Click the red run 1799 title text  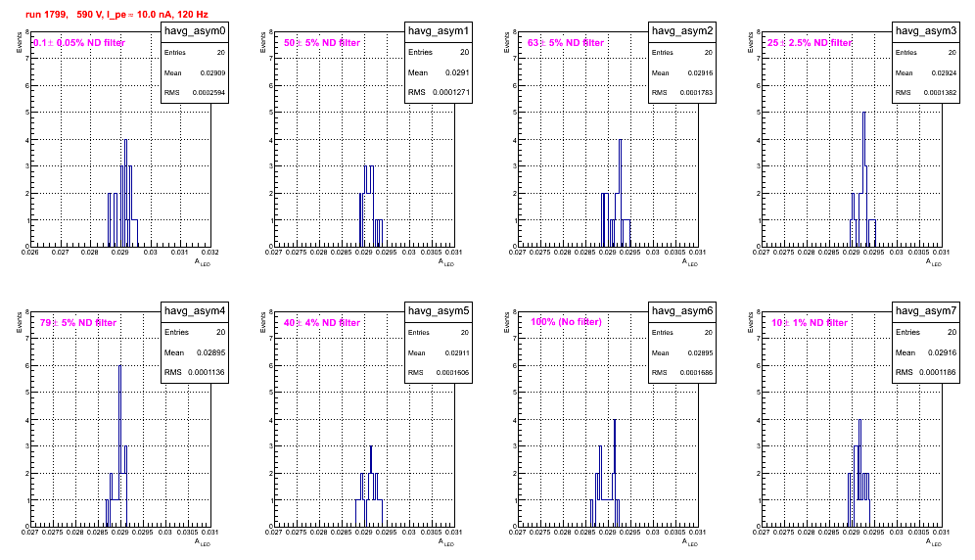click(116, 15)
